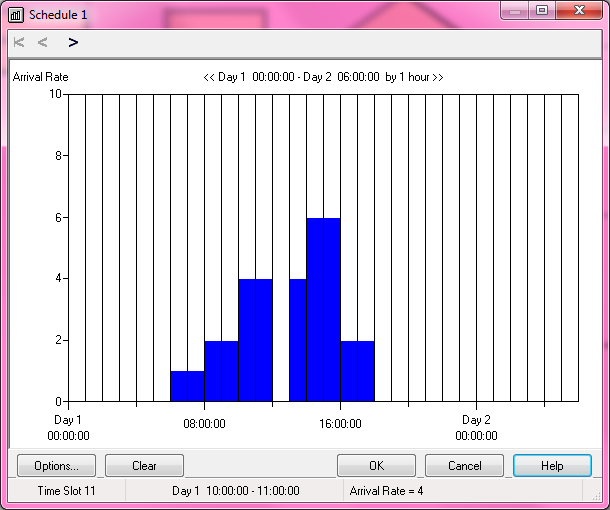The image size is (610, 510).
Task: Click the blue bar at 10:00 slot
Action: pyautogui.click(x=247, y=340)
